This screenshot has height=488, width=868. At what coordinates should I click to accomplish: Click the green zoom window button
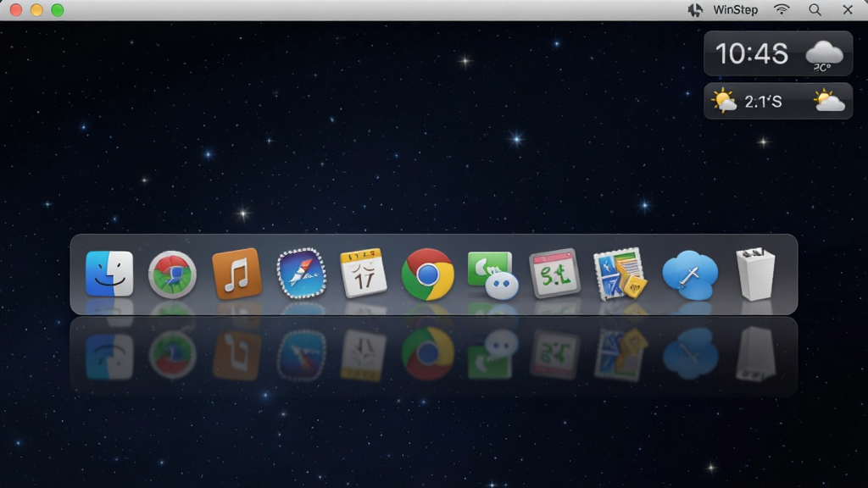58,10
